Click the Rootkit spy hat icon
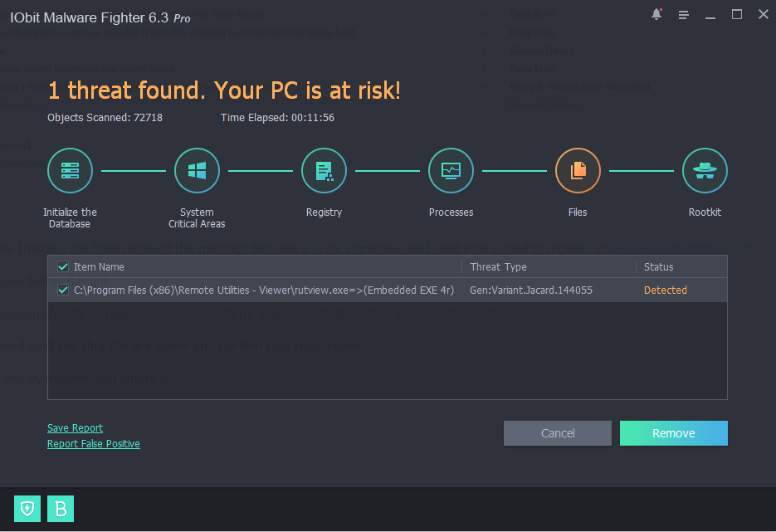The height and width of the screenshot is (532, 776). (x=705, y=171)
